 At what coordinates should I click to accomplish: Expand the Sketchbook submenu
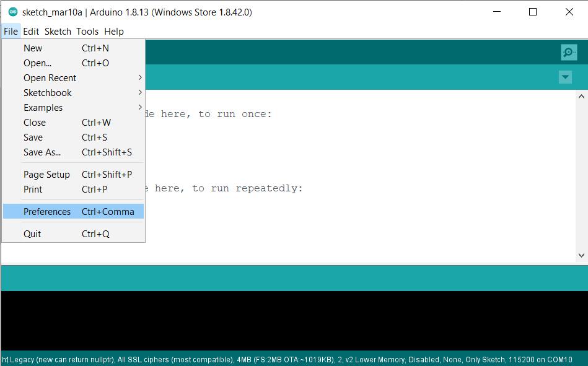tap(73, 93)
